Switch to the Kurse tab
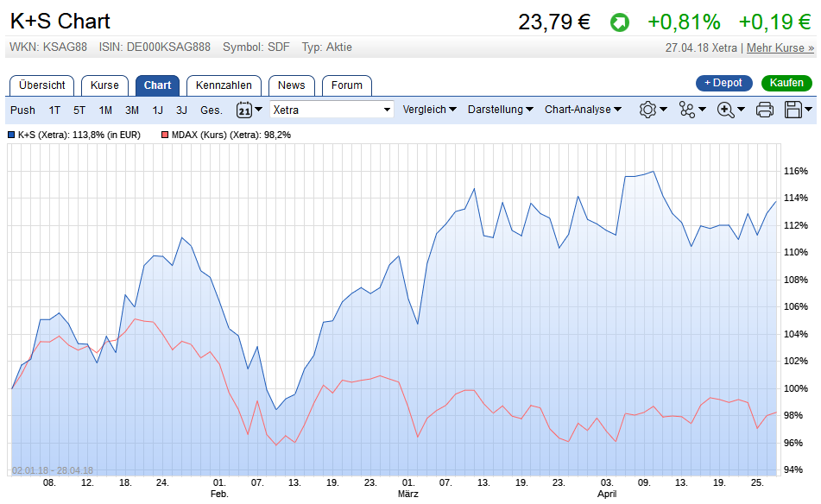 104,85
